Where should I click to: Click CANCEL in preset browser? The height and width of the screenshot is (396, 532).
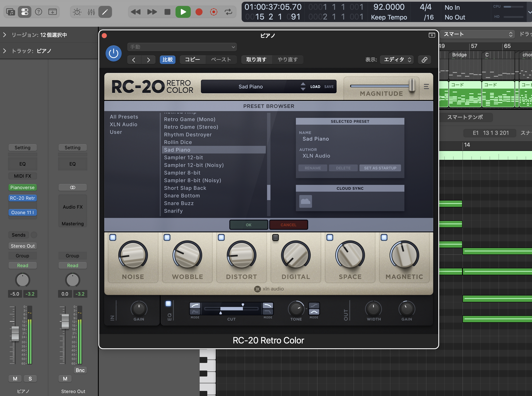coord(288,225)
